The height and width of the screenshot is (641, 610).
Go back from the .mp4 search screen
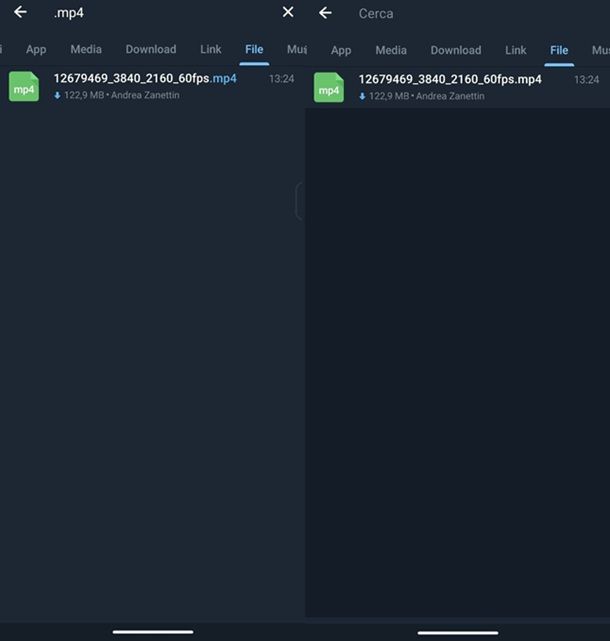20,12
